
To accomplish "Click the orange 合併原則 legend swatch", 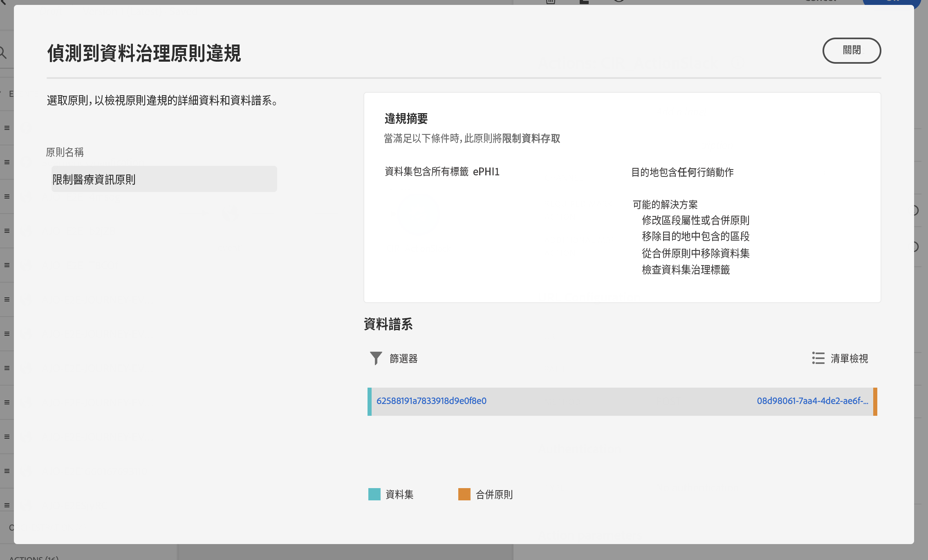I will pyautogui.click(x=464, y=494).
